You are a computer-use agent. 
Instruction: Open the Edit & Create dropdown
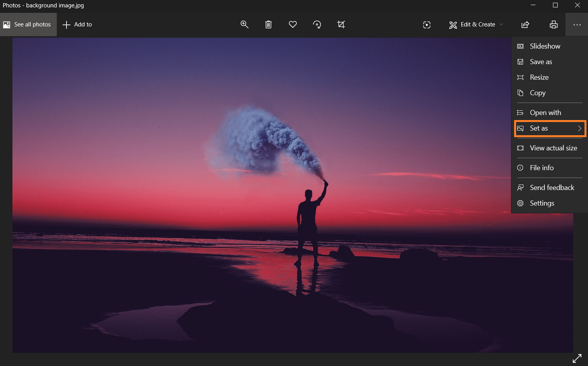tap(475, 24)
